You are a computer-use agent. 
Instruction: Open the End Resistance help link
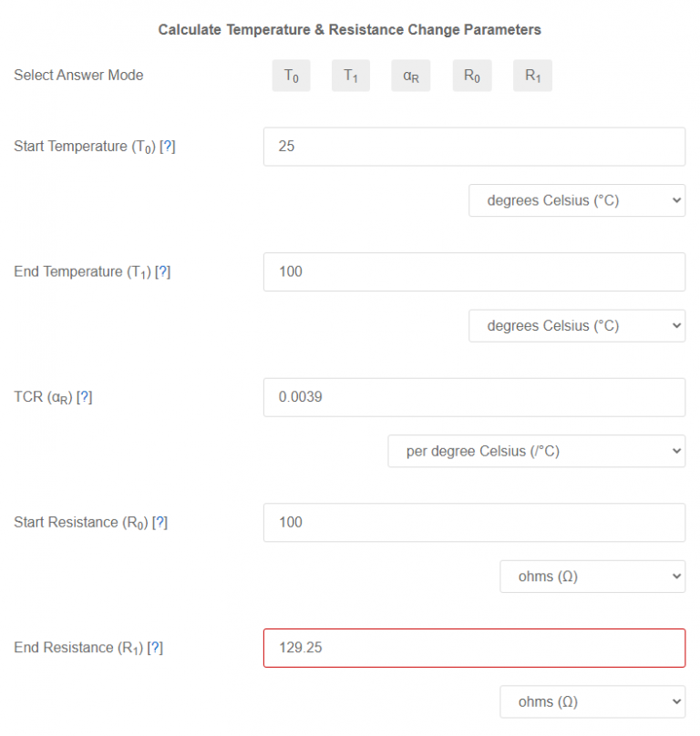coord(154,648)
